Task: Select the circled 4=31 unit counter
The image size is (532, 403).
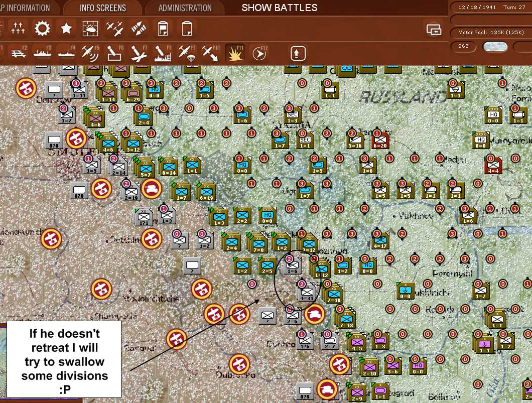Action: 307,294
